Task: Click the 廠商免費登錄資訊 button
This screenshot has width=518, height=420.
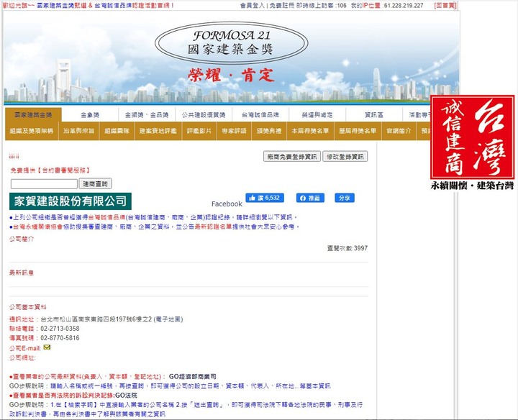Action: tap(292, 157)
